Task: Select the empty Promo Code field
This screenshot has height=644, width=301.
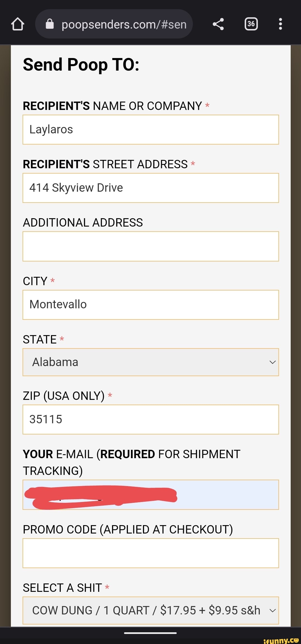Action: point(151,553)
